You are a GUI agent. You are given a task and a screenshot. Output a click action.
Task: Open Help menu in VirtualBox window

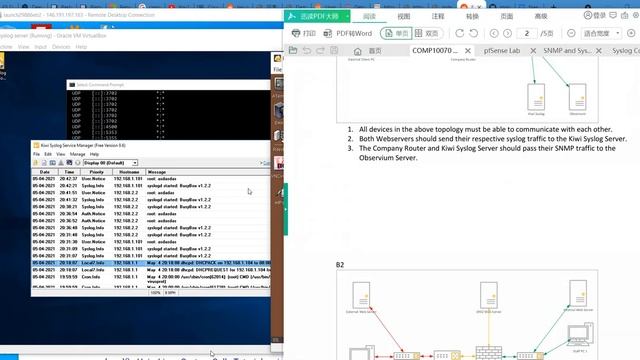[81, 47]
